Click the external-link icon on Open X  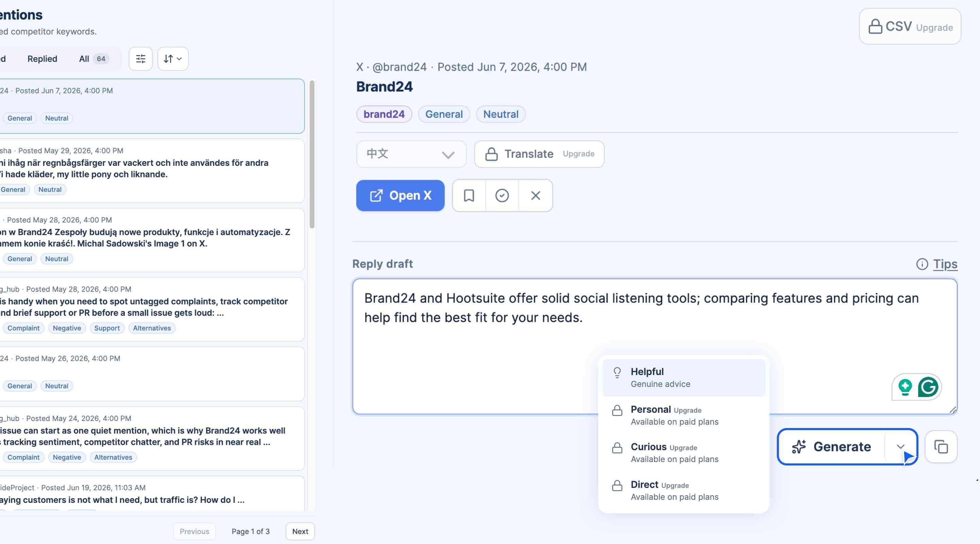coord(376,195)
